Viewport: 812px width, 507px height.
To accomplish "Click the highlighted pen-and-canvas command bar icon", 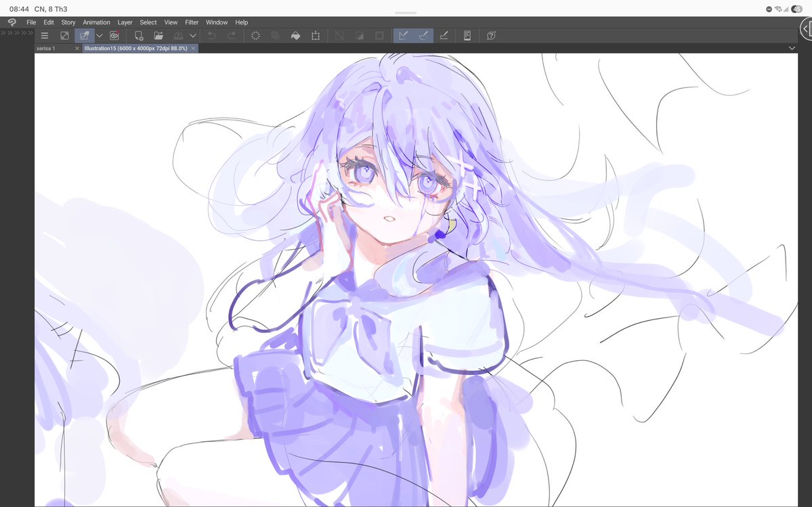I will 84,36.
